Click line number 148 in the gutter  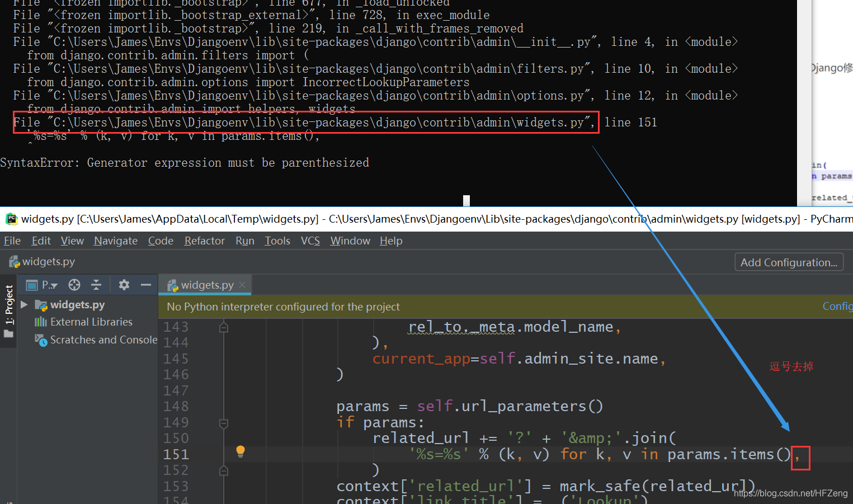click(176, 406)
